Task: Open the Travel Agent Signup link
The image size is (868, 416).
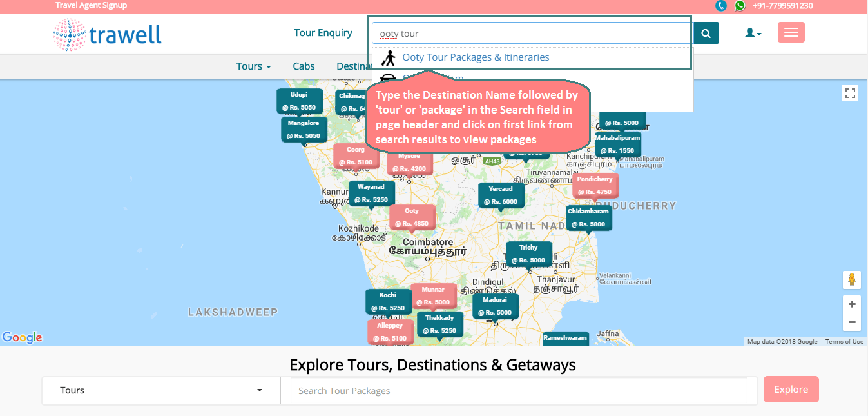Action: pyautogui.click(x=91, y=5)
